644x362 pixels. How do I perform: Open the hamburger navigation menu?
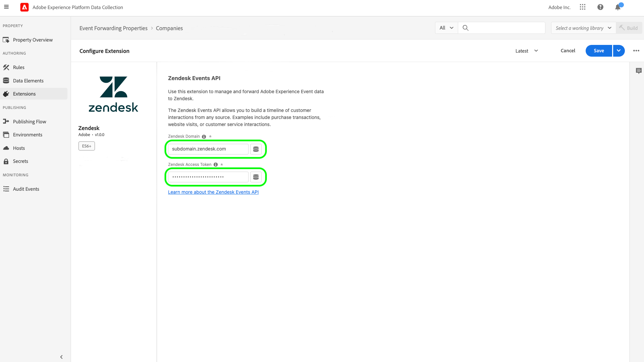(x=6, y=7)
